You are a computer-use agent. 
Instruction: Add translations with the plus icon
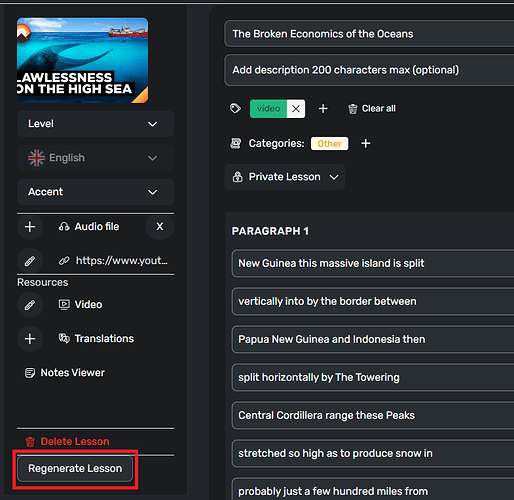pos(30,339)
